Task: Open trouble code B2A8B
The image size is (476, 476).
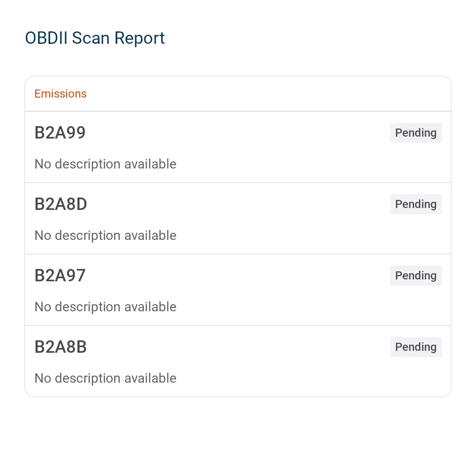Action: click(61, 347)
